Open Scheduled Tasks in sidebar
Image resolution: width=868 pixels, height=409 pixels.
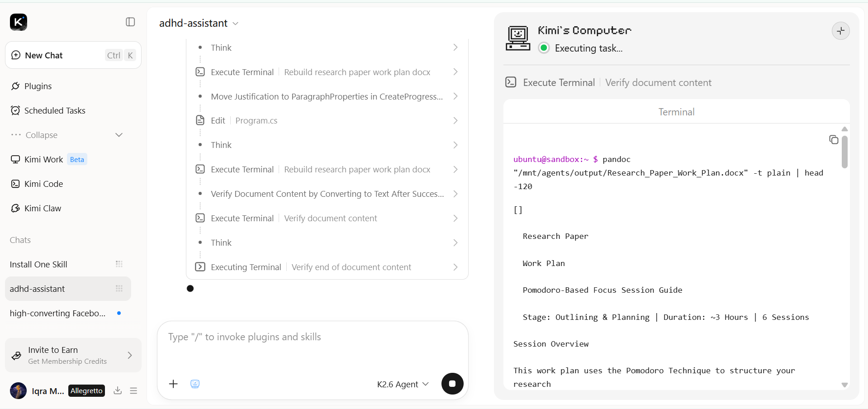55,110
